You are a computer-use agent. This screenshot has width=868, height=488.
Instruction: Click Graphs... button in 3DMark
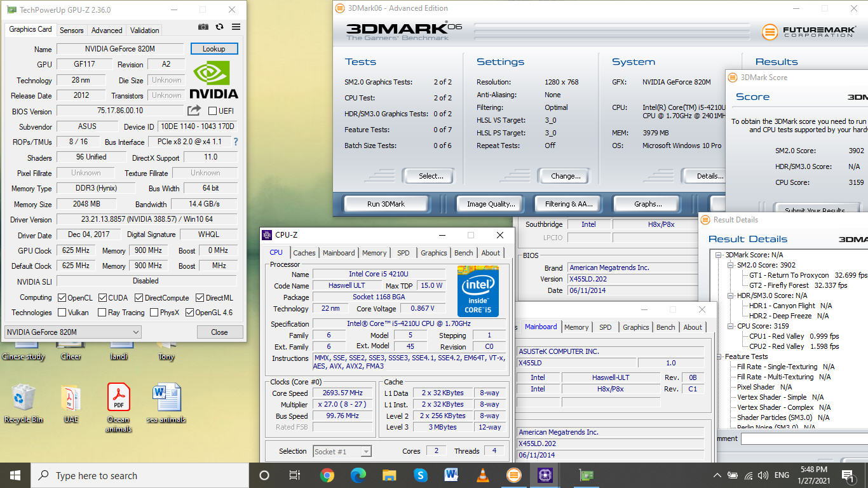(x=648, y=204)
